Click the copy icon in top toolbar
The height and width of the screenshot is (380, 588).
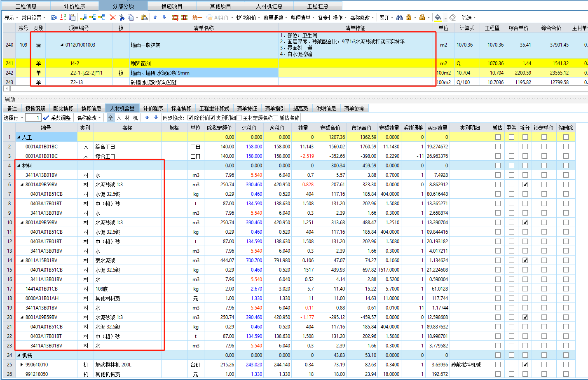click(x=130, y=17)
